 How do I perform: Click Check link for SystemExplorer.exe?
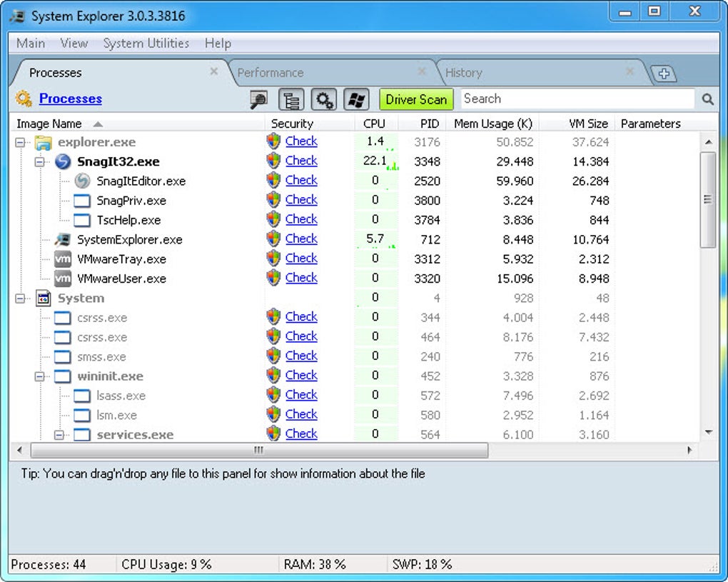pos(301,239)
